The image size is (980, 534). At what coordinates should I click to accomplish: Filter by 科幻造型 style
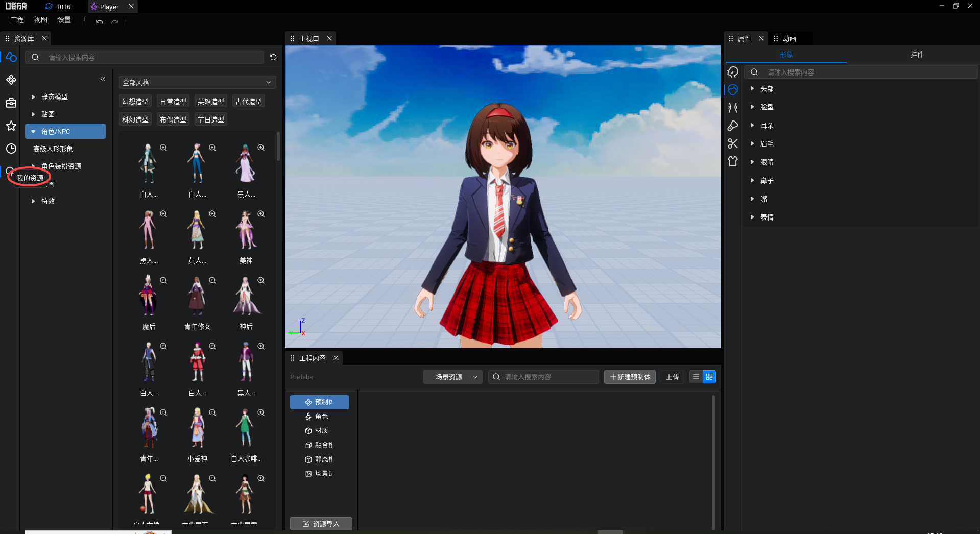[135, 119]
